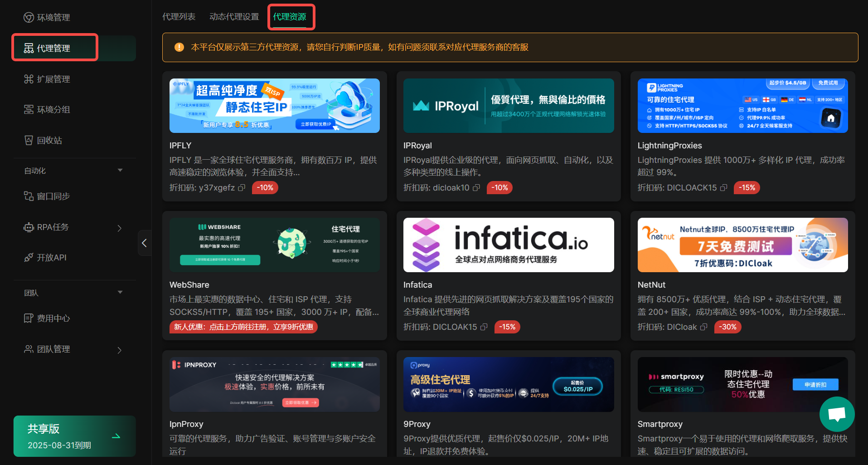
Task: Click the 团队管理 people icon
Action: [29, 349]
